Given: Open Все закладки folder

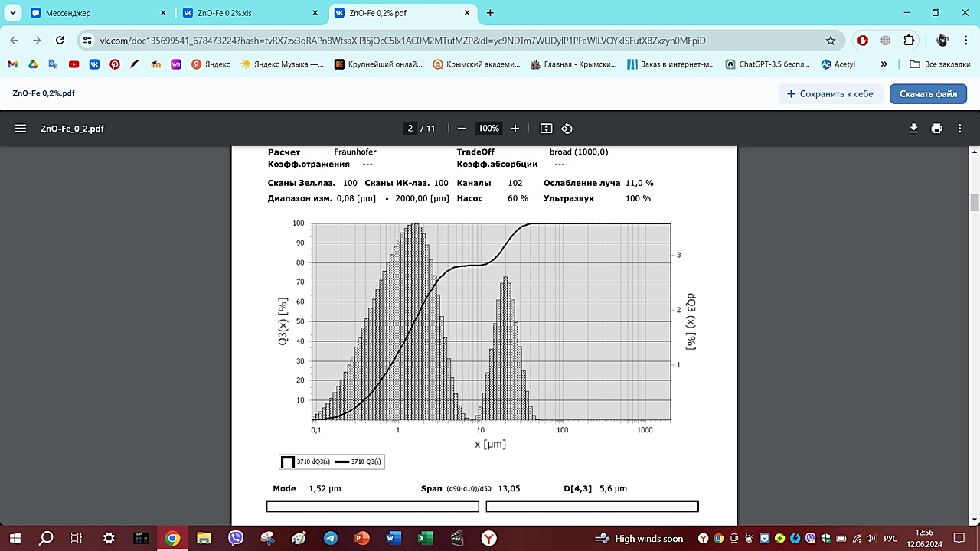Looking at the screenshot, I should coord(941,64).
